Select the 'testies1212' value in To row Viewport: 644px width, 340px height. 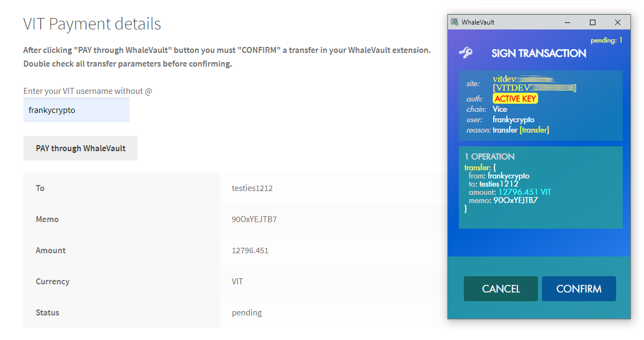click(x=252, y=188)
